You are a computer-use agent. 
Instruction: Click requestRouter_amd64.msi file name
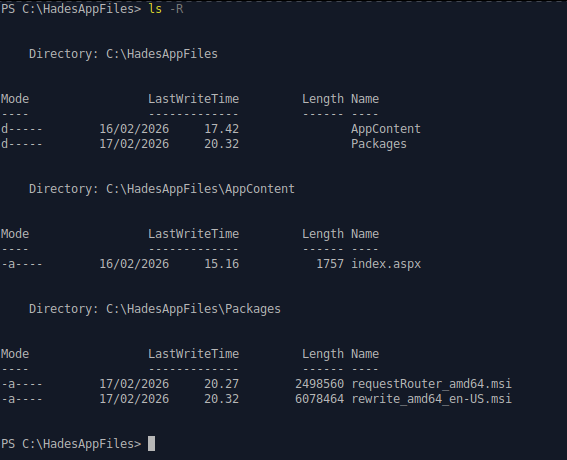pos(431,384)
